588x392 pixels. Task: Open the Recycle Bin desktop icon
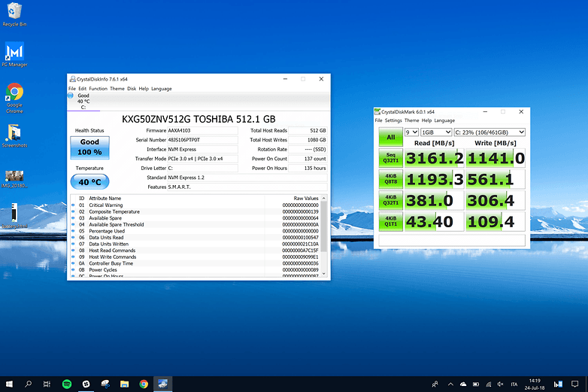14,14
